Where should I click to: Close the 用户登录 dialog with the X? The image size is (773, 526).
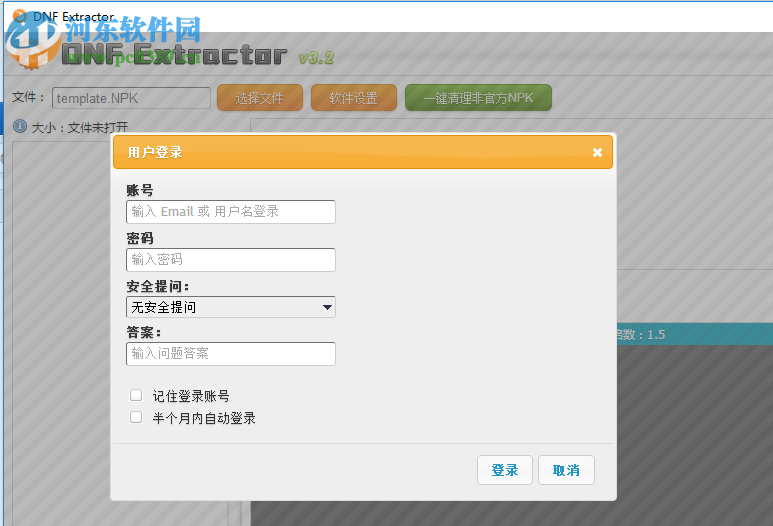point(597,152)
